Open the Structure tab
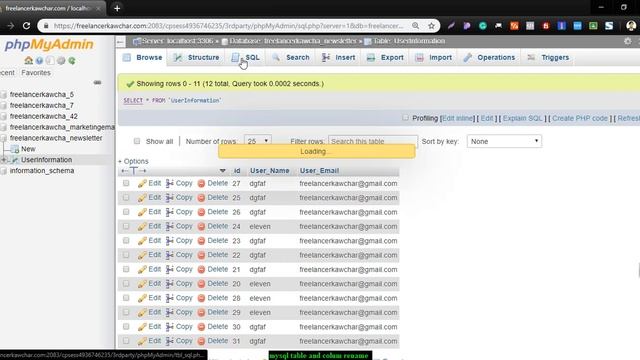Image resolution: width=640 pixels, height=360 pixels. (196, 58)
